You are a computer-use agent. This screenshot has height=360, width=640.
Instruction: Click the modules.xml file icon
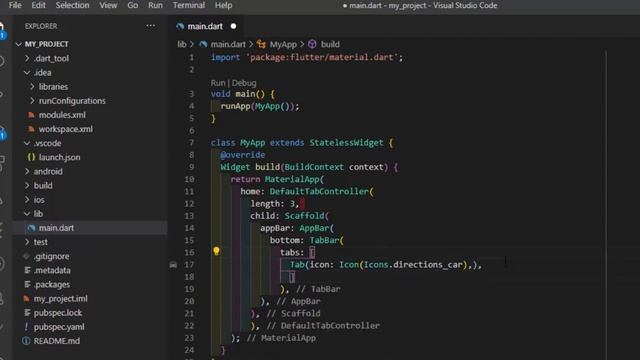point(31,115)
